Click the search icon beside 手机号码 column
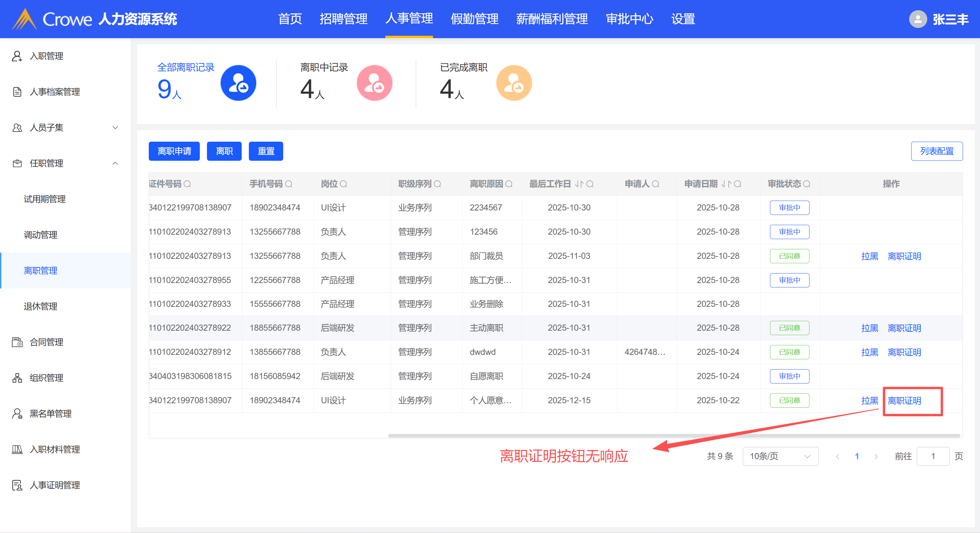The width and height of the screenshot is (980, 533). click(289, 184)
